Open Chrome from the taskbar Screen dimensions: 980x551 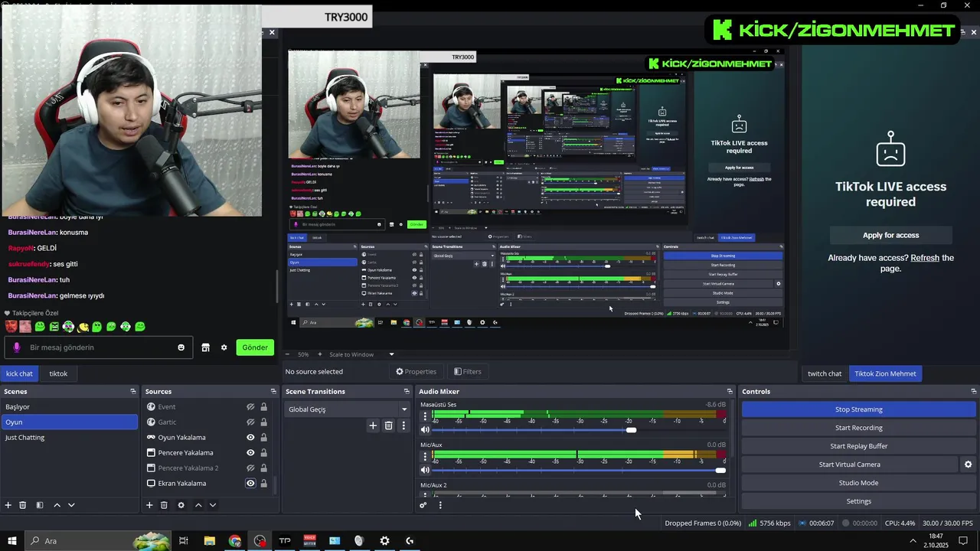(x=235, y=541)
